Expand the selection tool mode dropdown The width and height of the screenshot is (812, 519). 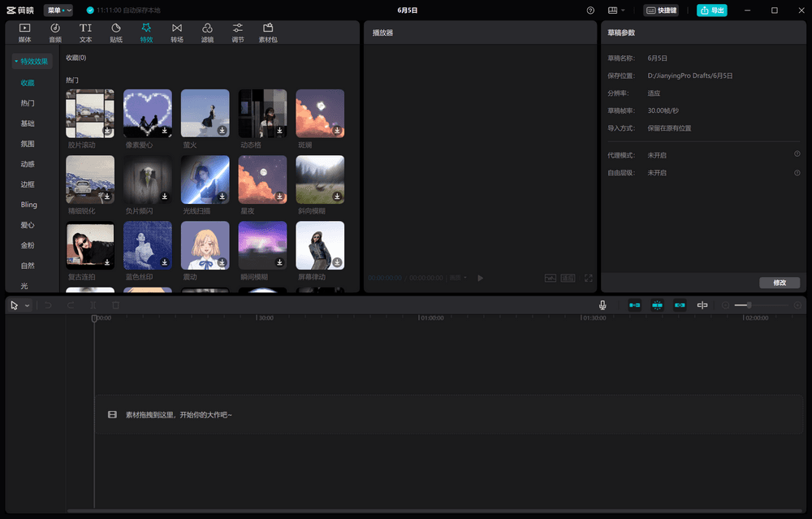point(28,305)
